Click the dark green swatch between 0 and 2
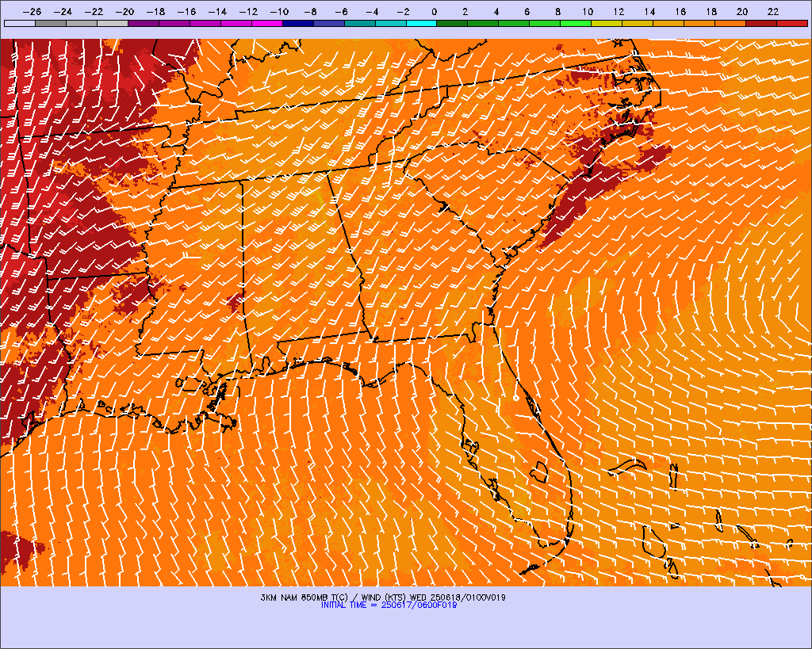This screenshot has width=812, height=649. click(452, 23)
